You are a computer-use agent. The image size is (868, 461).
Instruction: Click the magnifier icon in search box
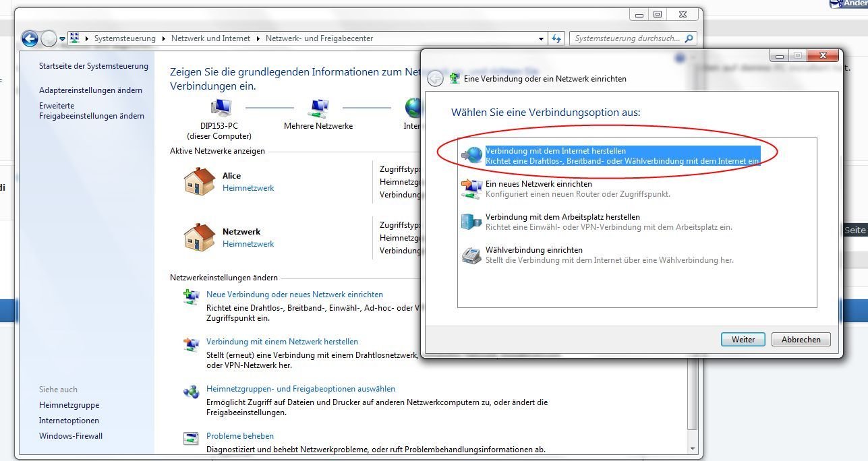(x=689, y=38)
